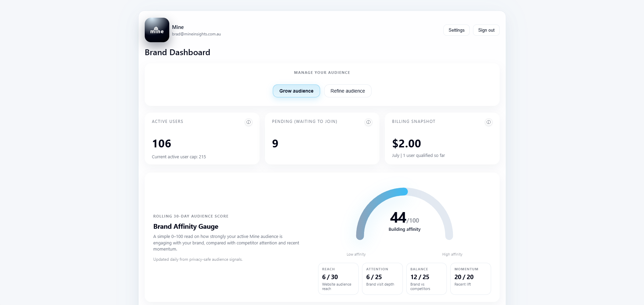Click 'Manage your audience' heading
This screenshot has width=644, height=305.
click(322, 73)
